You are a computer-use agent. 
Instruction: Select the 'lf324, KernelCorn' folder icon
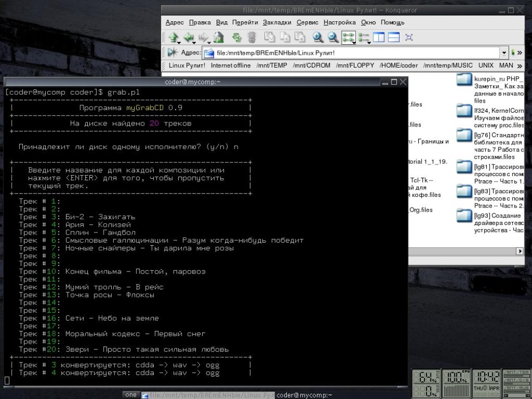click(x=464, y=111)
